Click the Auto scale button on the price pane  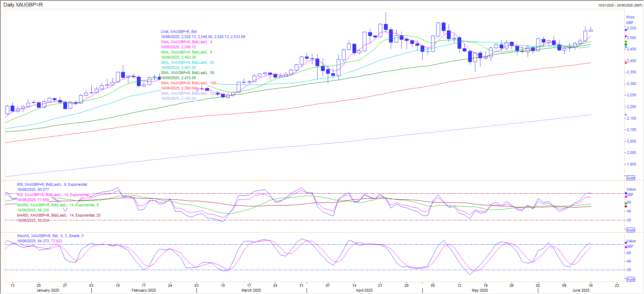[x=631, y=178]
